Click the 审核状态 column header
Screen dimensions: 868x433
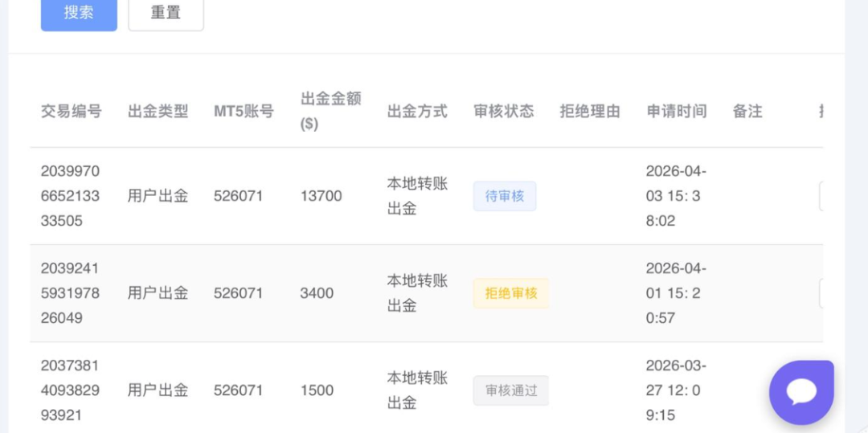[504, 111]
